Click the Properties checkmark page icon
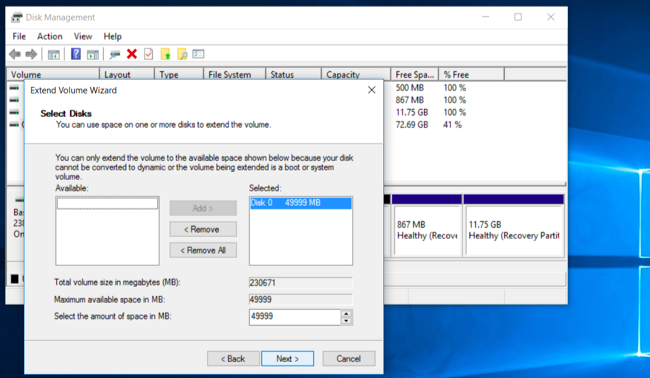Screen dimensions: 650x378 click(x=148, y=54)
